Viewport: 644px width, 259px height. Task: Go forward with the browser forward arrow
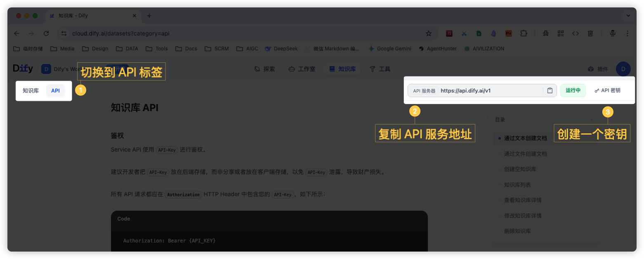[x=31, y=33]
